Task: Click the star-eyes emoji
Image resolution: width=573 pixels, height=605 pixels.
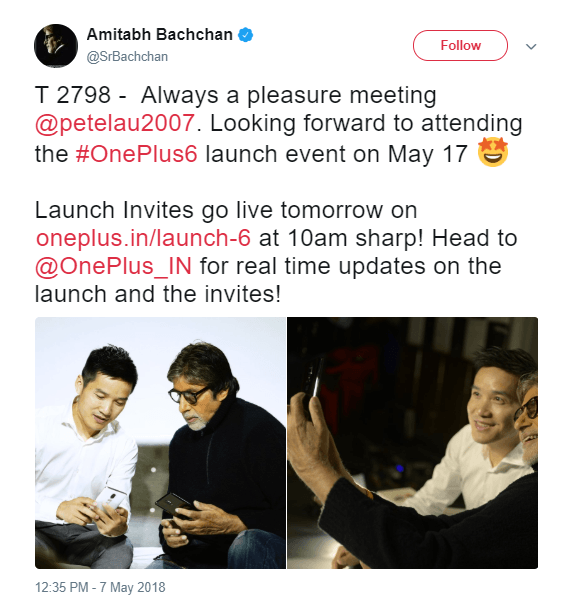Action: point(493,152)
